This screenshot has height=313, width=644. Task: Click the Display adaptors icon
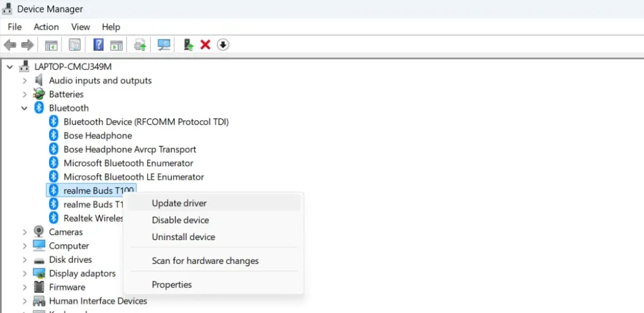click(x=39, y=273)
